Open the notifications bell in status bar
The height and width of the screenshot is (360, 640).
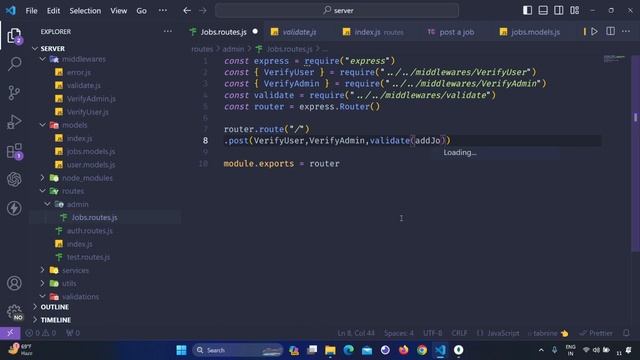pyautogui.click(x=626, y=333)
